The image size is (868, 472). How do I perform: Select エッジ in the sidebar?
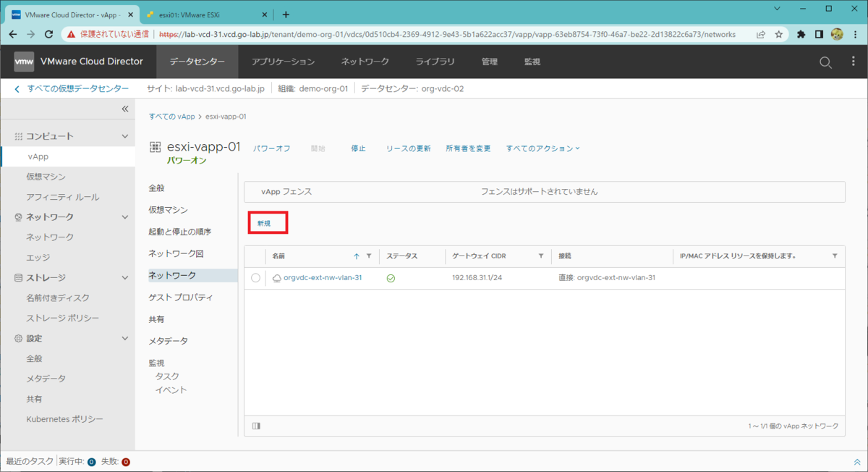tap(38, 258)
